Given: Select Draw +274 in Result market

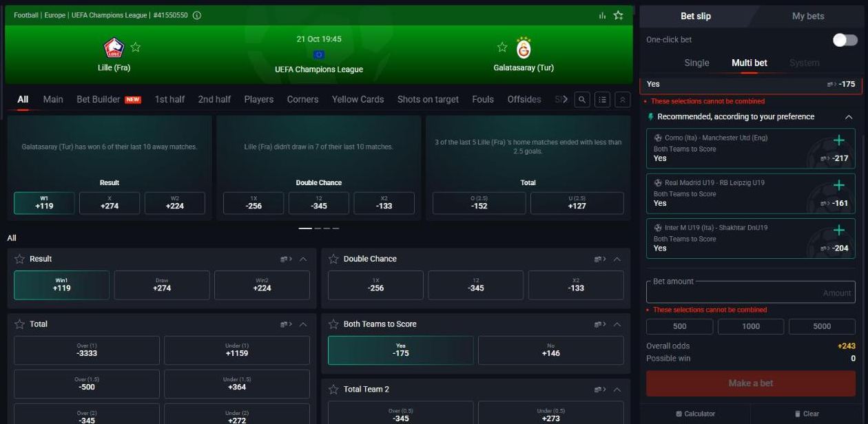Looking at the screenshot, I should click(x=162, y=285).
